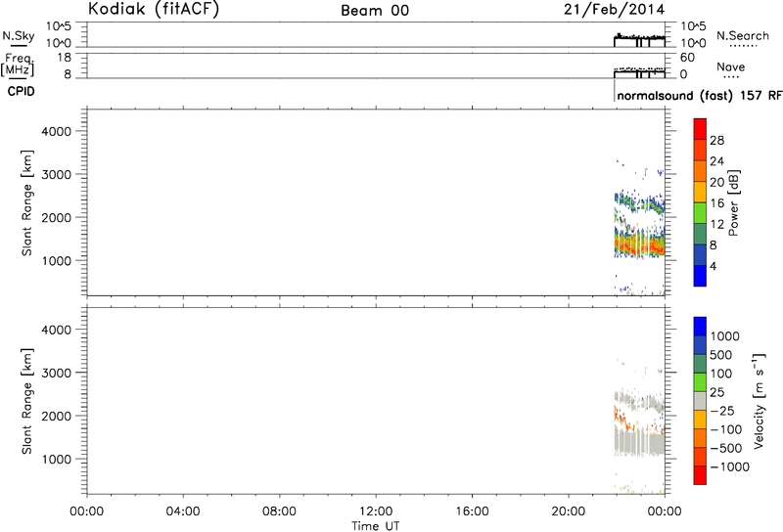Click the bottom red segment of Velocity bar
This screenshot has width=783, height=532.
(700, 475)
